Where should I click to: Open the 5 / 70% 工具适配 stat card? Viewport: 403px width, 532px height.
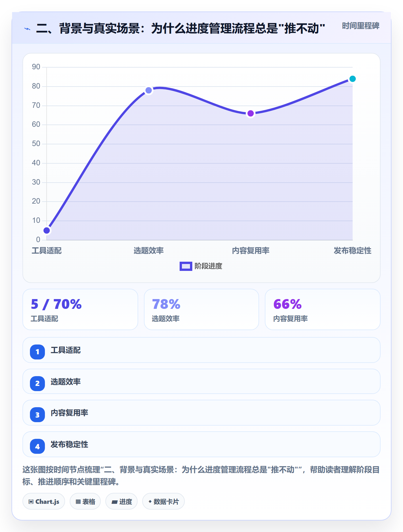80,309
